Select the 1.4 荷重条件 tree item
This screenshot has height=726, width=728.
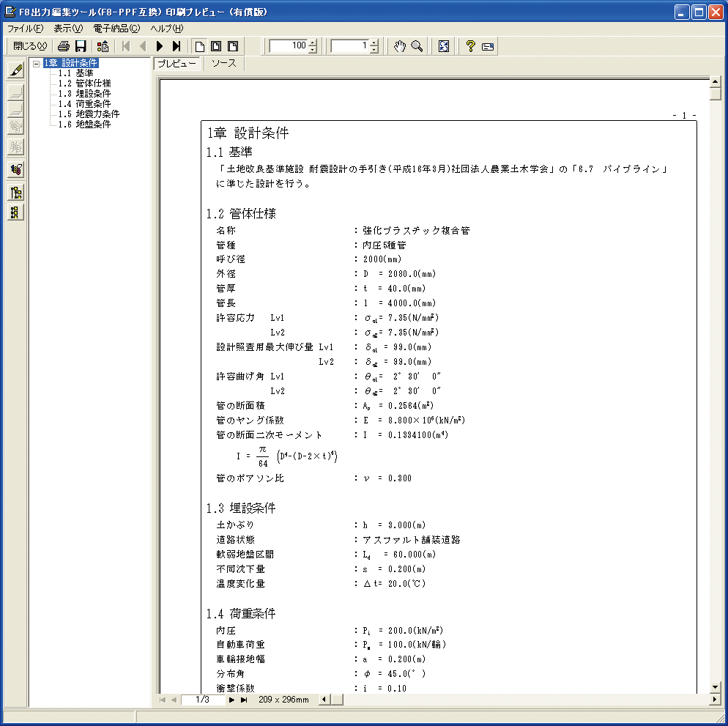84,103
